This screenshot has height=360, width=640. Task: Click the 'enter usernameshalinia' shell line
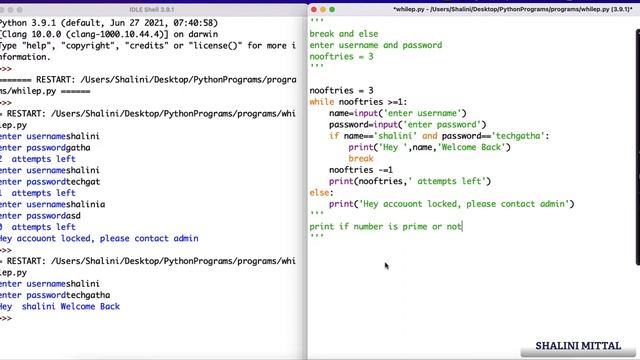52,204
